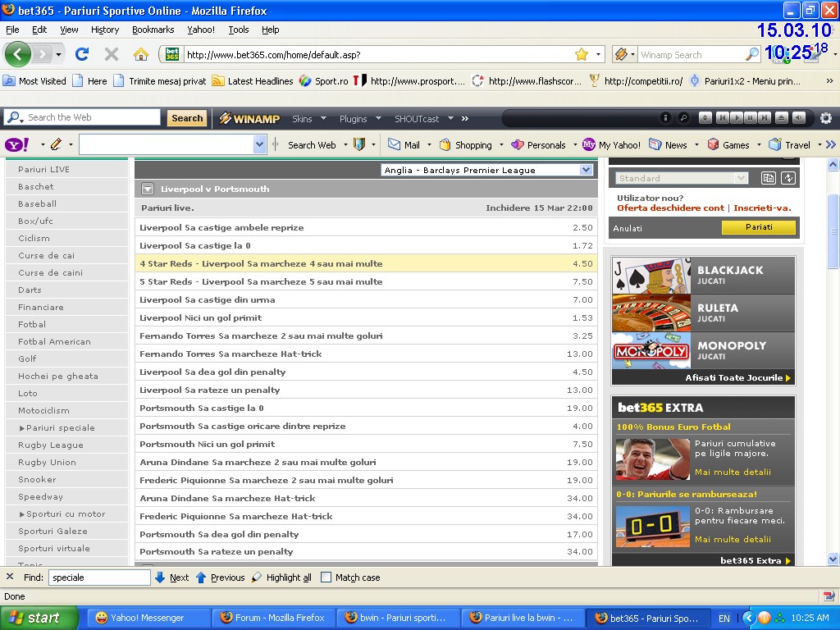Image resolution: width=840 pixels, height=630 pixels.
Task: Find the previous match with Previous arrow
Action: pyautogui.click(x=220, y=577)
